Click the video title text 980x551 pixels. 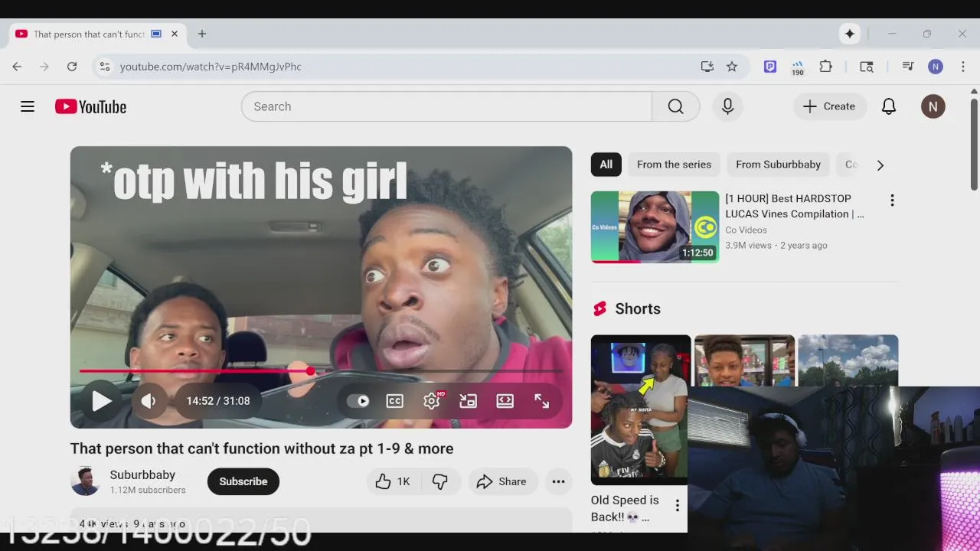pyautogui.click(x=262, y=448)
